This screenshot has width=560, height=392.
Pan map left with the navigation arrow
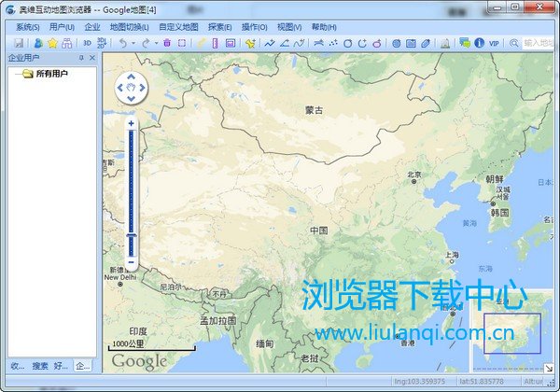tap(120, 88)
